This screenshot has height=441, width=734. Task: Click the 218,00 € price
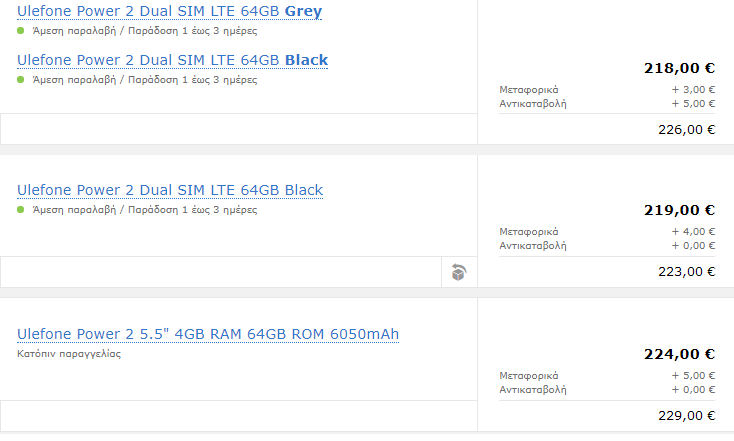[679, 69]
